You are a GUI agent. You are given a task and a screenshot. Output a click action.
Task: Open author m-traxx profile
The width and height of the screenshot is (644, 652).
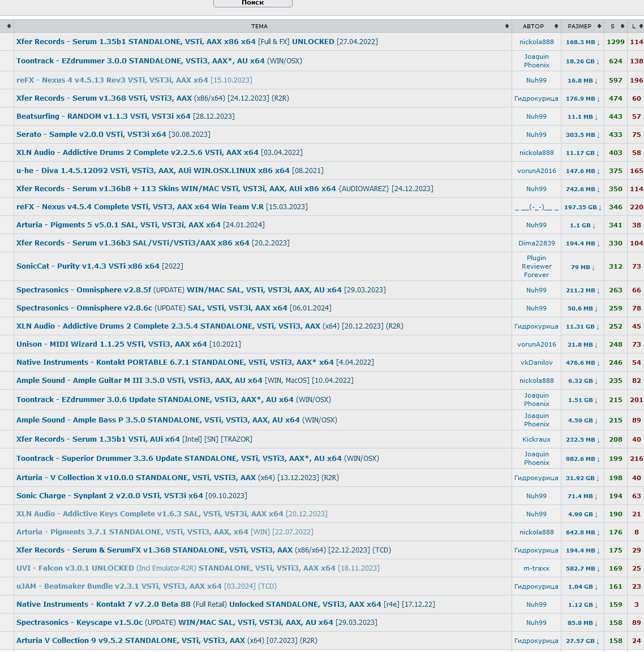(x=536, y=568)
